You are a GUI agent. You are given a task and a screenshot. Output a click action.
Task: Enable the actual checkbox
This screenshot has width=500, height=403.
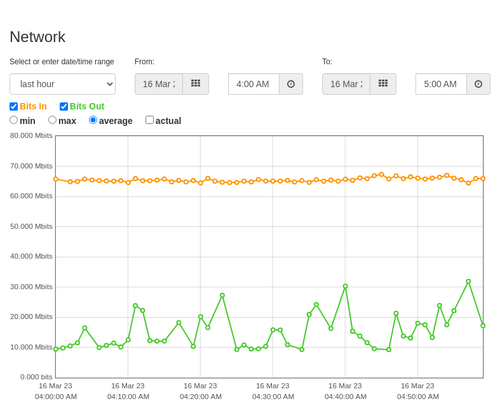(x=149, y=120)
